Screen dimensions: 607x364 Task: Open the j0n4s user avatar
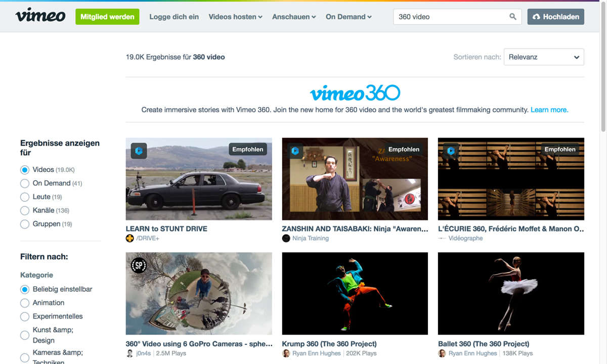pyautogui.click(x=130, y=353)
